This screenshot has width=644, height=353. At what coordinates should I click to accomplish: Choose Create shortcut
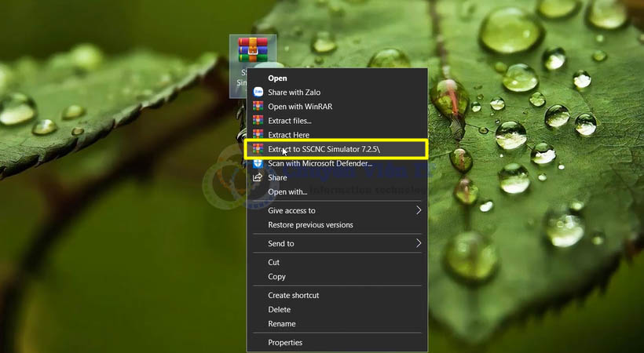coord(294,295)
